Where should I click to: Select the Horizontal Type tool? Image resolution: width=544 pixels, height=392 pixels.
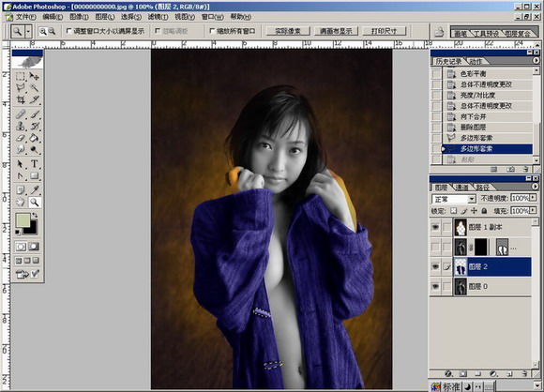(34, 164)
